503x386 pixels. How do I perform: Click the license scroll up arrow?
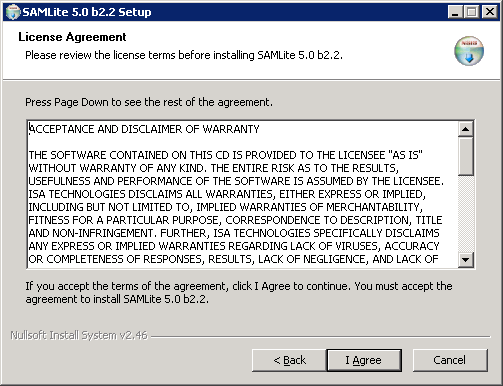coord(466,129)
